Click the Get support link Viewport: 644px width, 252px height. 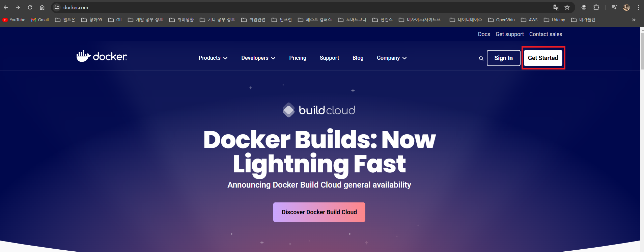pos(509,34)
